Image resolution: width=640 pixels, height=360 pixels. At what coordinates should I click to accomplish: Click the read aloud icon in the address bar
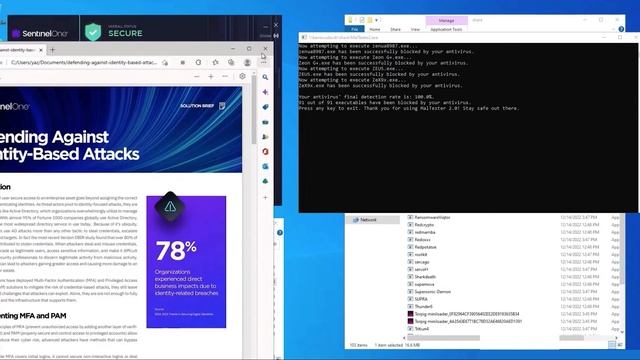click(x=165, y=62)
